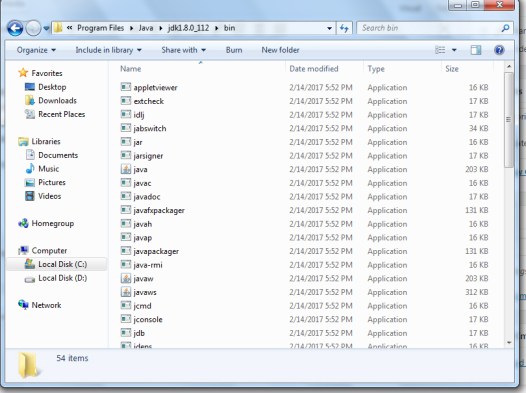Refresh the bin folder view
This screenshot has height=393, width=526.
(x=344, y=28)
